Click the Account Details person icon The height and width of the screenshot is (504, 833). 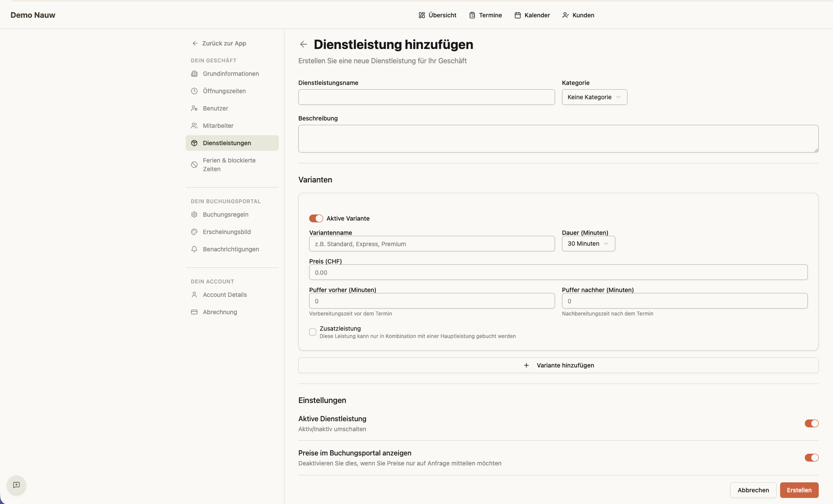pos(194,295)
